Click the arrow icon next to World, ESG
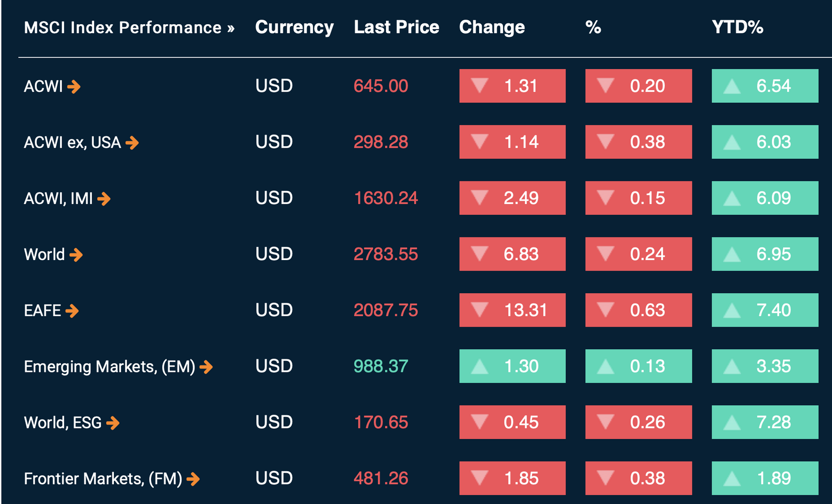Viewport: 832px width, 504px height. pyautogui.click(x=113, y=422)
